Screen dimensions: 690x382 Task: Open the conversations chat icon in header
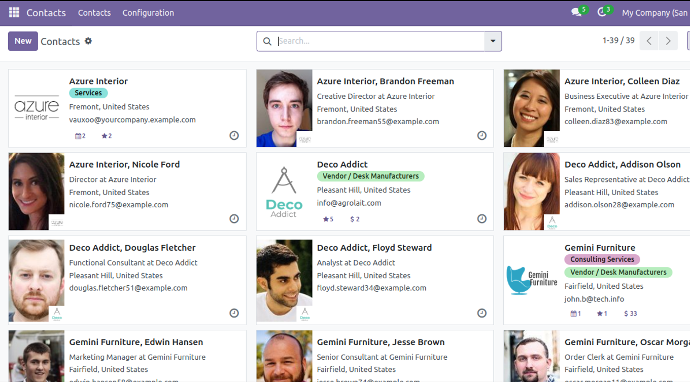(x=576, y=12)
